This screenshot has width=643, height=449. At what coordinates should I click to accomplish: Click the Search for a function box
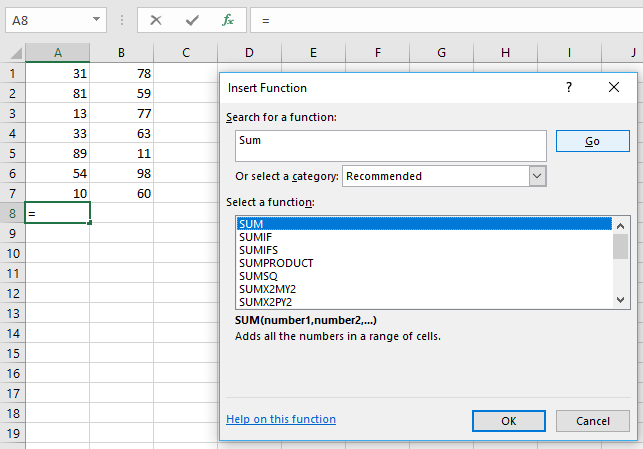(x=390, y=146)
